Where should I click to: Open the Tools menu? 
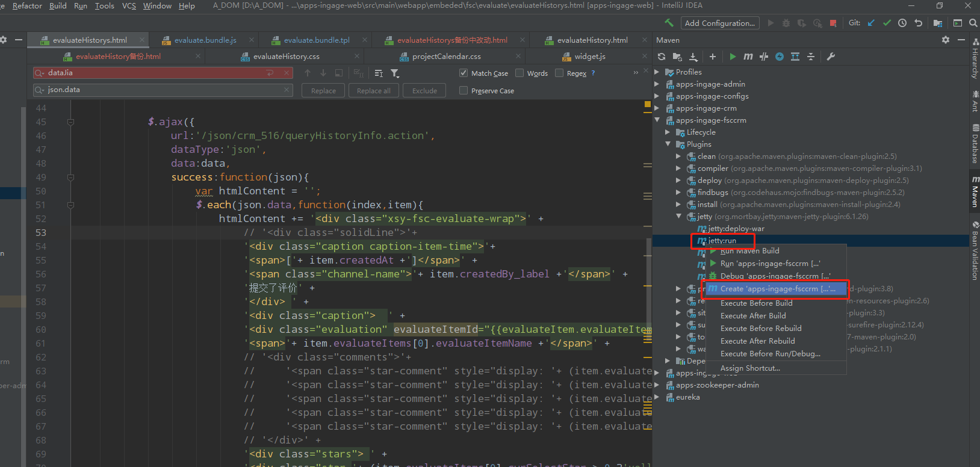[104, 5]
